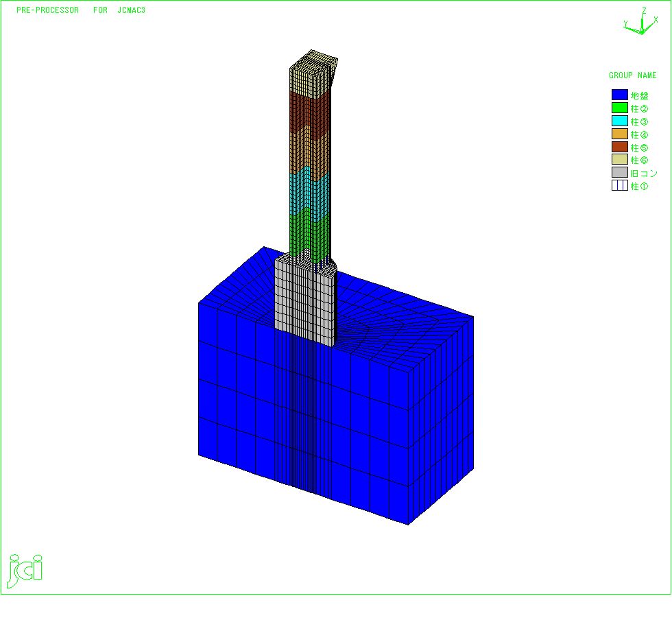Select the 柱③ group name label

(x=639, y=122)
